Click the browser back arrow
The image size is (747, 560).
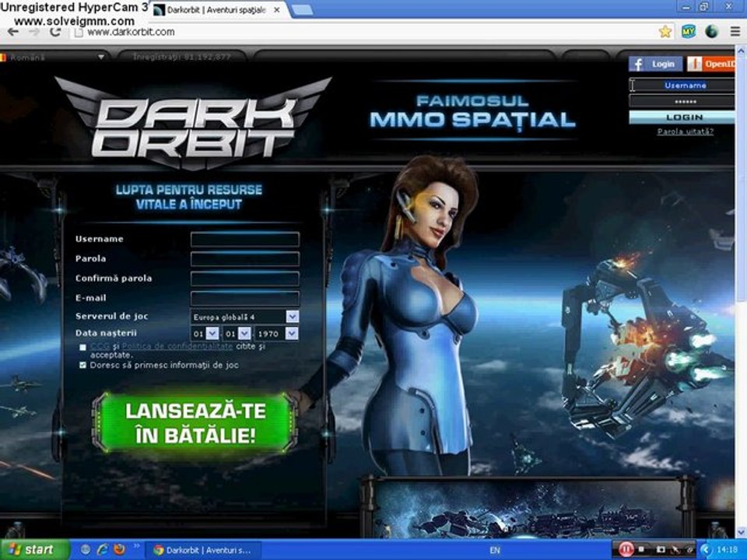click(13, 31)
